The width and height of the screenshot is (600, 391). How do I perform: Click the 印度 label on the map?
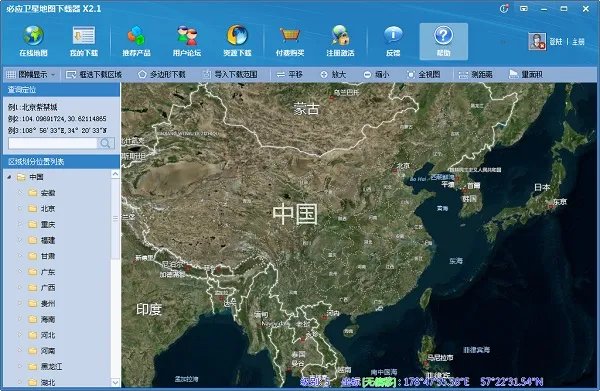coord(149,309)
